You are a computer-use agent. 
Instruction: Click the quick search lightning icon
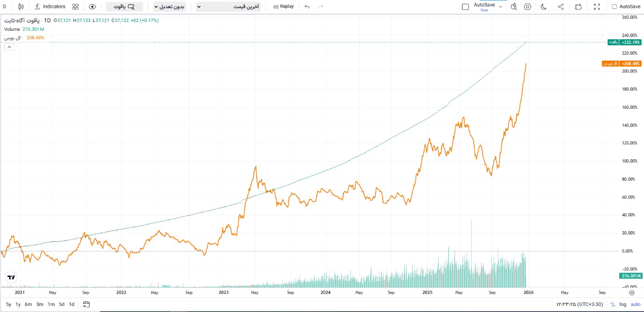tap(514, 7)
